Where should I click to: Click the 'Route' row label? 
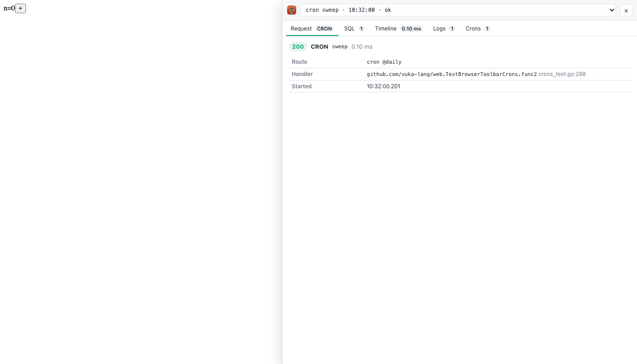click(x=299, y=62)
